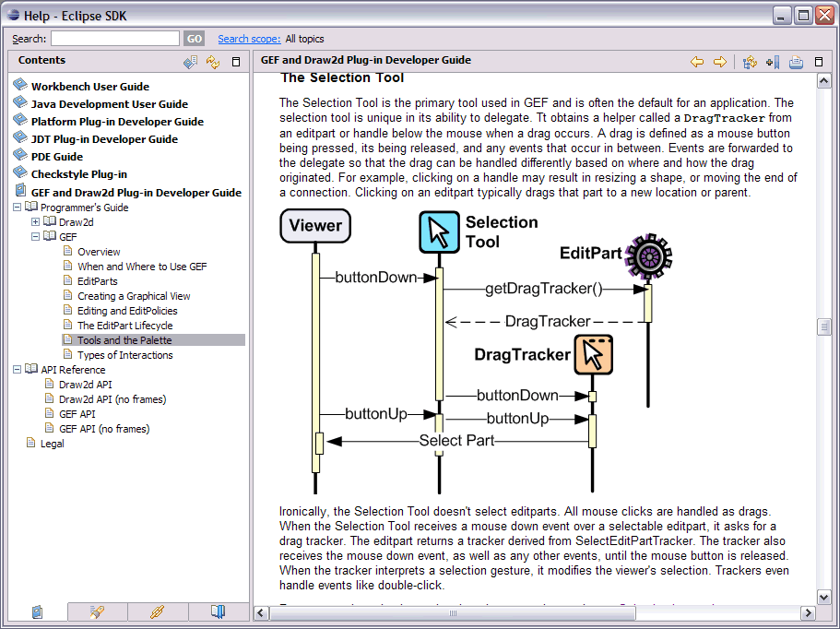Screen dimensions: 840x629
Task: Open the 'When and Where to Use GEF' topic
Action: coord(142,267)
